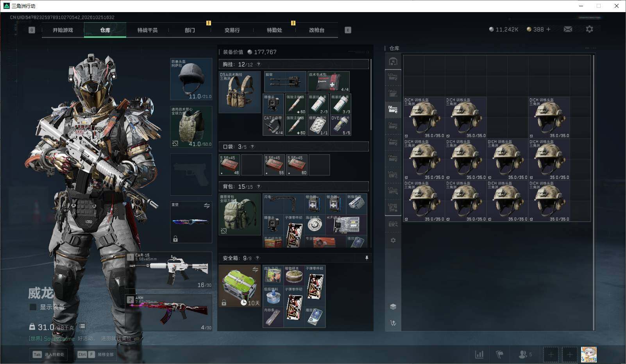Open the settings gear in top bar

[x=589, y=29]
